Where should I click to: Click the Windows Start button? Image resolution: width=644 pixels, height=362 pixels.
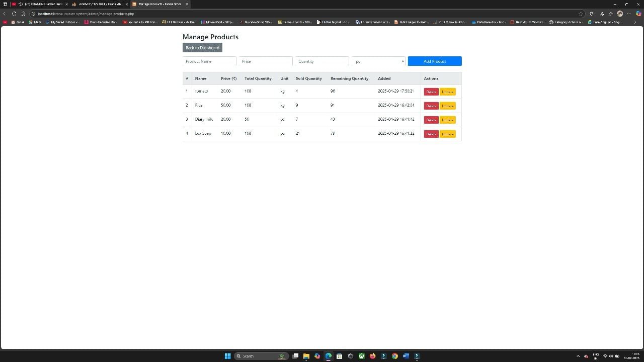227,356
